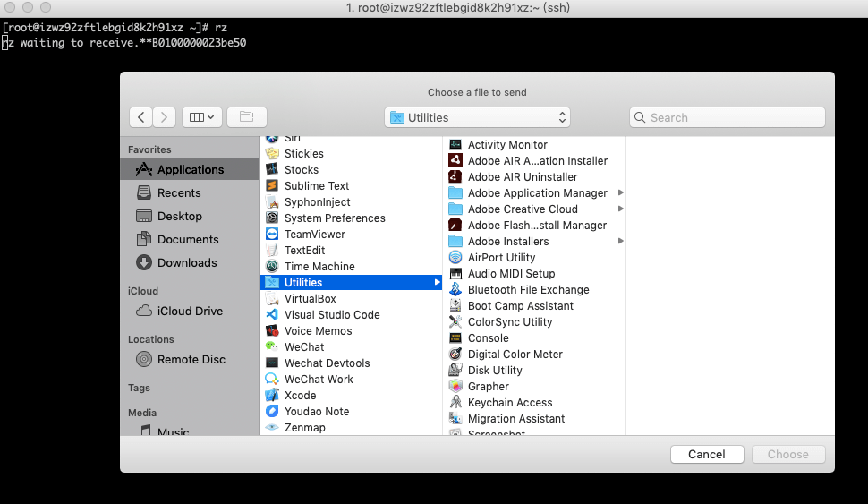This screenshot has height=504, width=868.
Task: Select the TextEdit app icon
Action: [272, 250]
